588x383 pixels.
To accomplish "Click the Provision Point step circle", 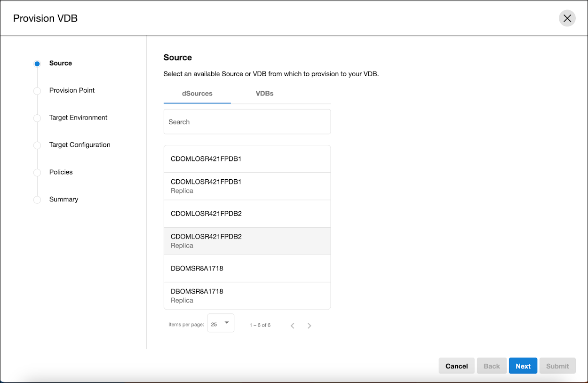I will click(x=37, y=91).
